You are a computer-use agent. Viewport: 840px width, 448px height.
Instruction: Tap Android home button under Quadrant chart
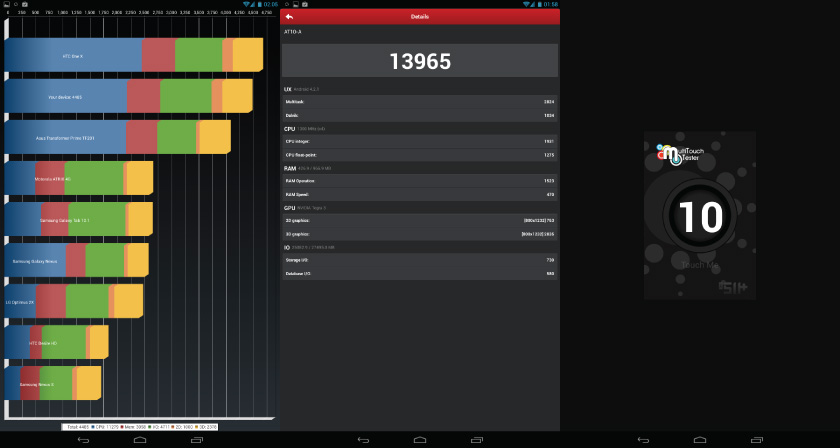click(x=140, y=440)
